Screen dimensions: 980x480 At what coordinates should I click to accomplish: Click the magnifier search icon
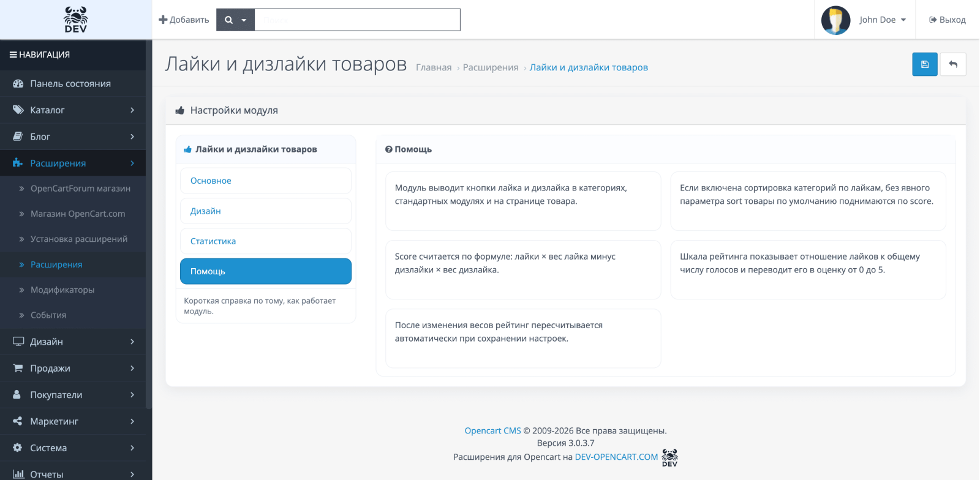click(228, 20)
